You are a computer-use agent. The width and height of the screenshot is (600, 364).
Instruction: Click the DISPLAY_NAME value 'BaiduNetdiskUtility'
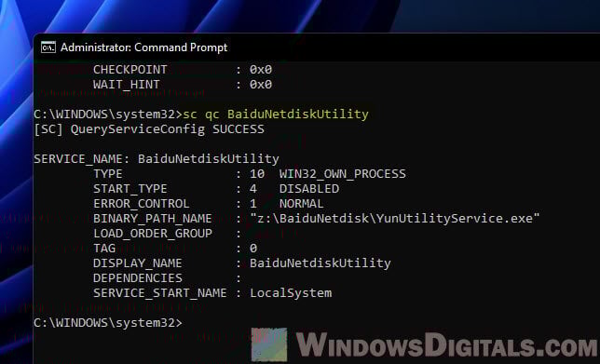pyautogui.click(x=320, y=263)
